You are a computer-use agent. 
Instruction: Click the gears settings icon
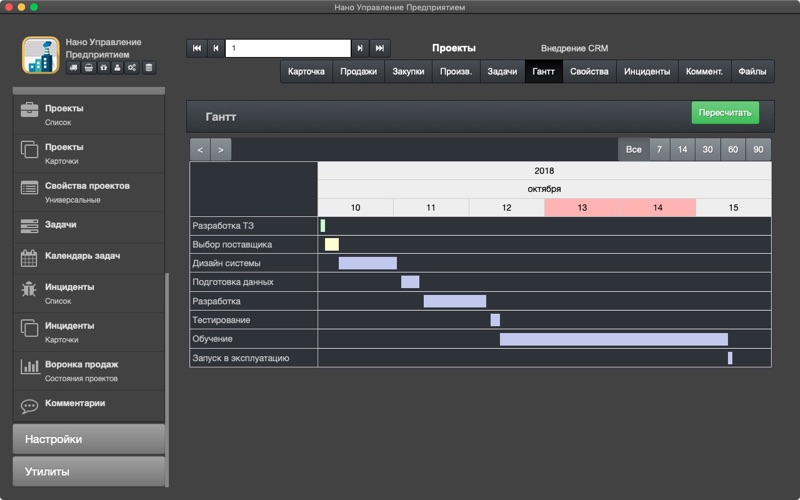pos(132,67)
